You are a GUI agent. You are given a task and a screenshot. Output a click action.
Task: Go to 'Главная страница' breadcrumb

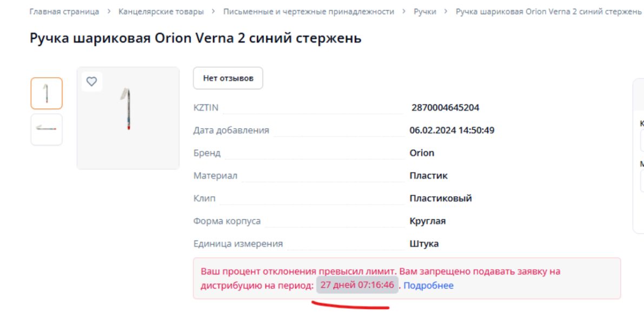click(x=64, y=11)
